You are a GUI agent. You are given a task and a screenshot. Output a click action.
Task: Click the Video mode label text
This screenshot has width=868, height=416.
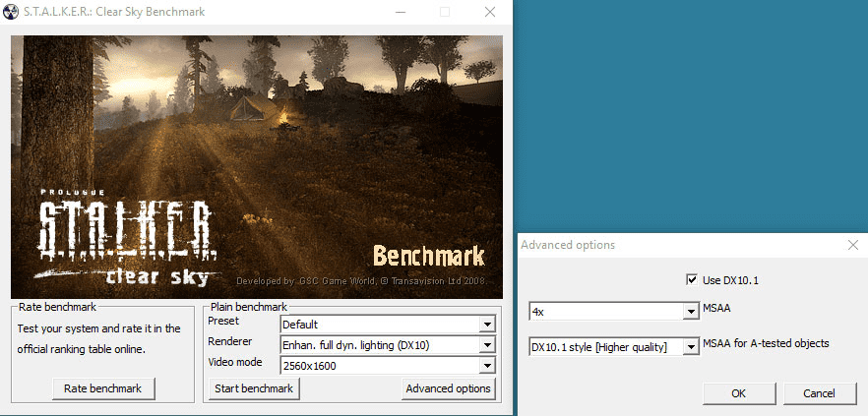tap(235, 362)
